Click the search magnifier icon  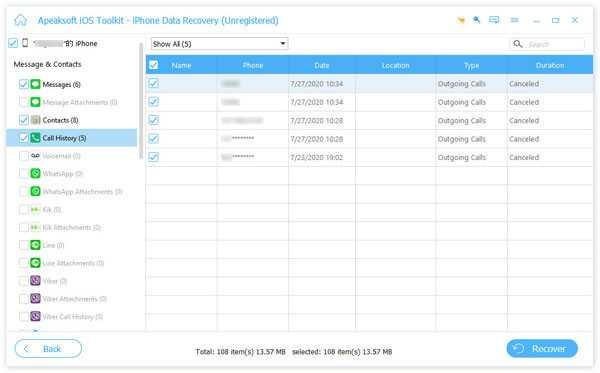(x=518, y=44)
